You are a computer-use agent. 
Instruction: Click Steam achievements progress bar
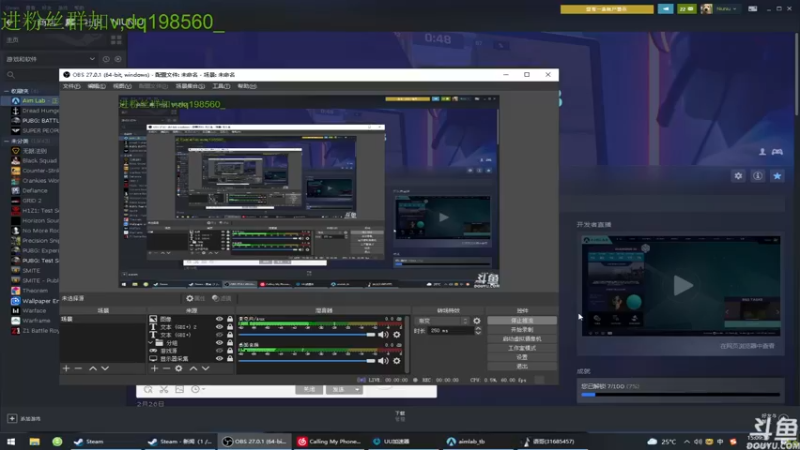pyautogui.click(x=681, y=394)
